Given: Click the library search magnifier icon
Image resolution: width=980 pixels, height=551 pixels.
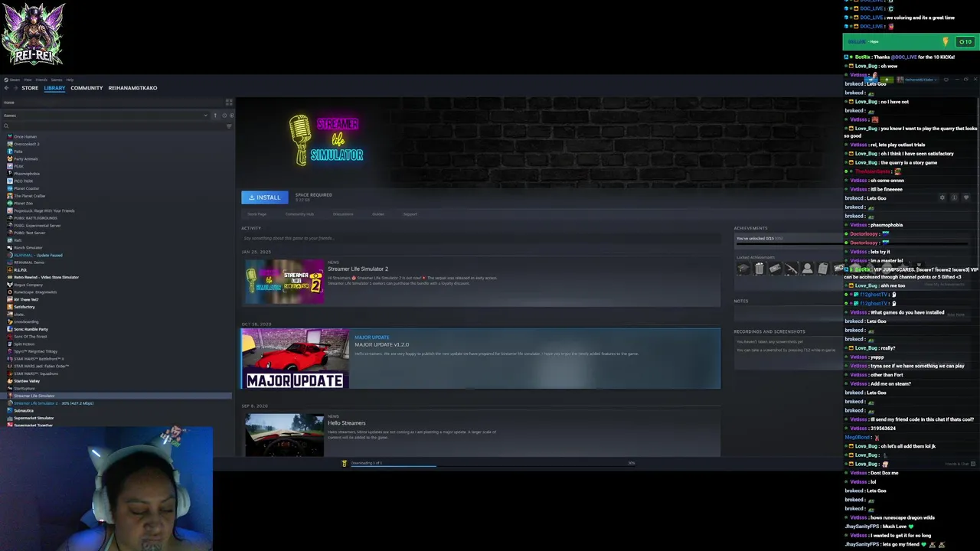Looking at the screenshot, I should coord(6,126).
